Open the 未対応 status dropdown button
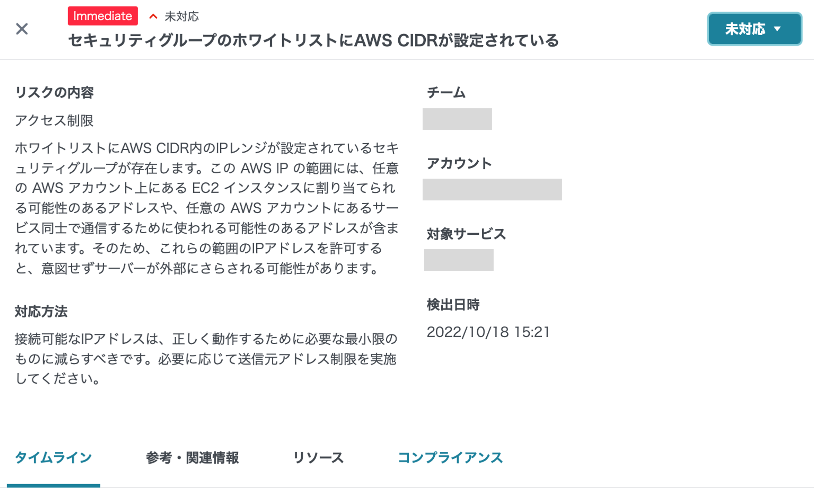This screenshot has height=504, width=814. (x=754, y=29)
